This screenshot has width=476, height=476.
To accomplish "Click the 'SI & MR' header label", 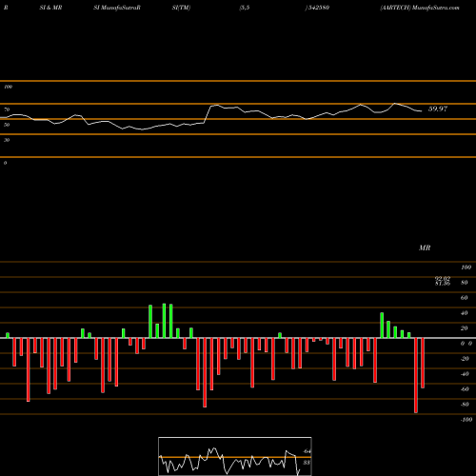I will (x=50, y=8).
